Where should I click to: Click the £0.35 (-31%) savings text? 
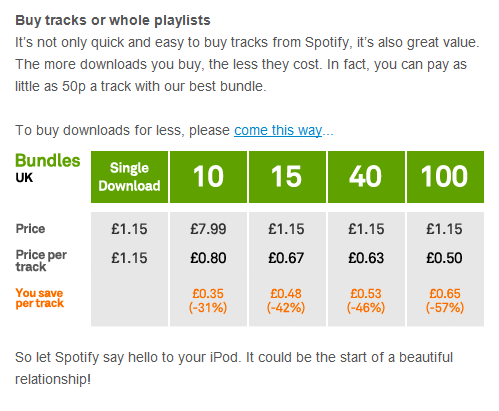point(208,300)
